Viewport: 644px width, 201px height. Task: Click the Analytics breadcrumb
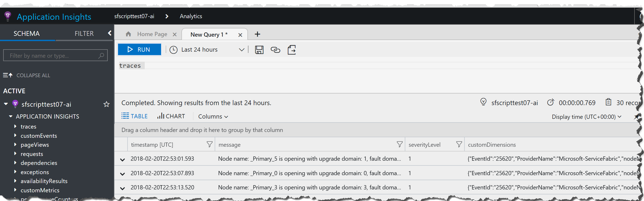pyautogui.click(x=191, y=16)
